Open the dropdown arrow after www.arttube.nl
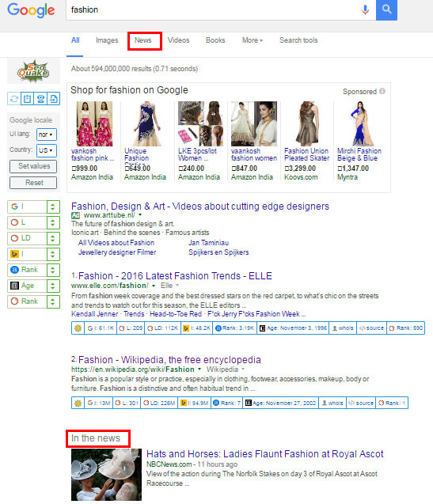 140,214
